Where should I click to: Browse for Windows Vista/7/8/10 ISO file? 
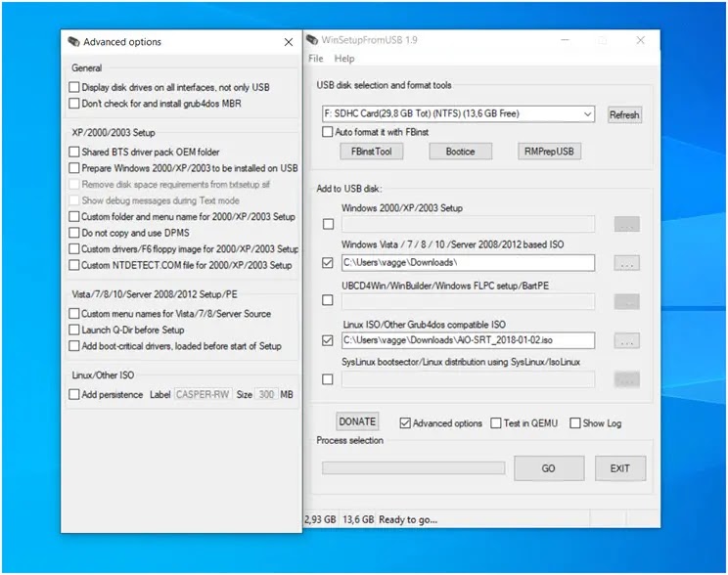click(627, 263)
